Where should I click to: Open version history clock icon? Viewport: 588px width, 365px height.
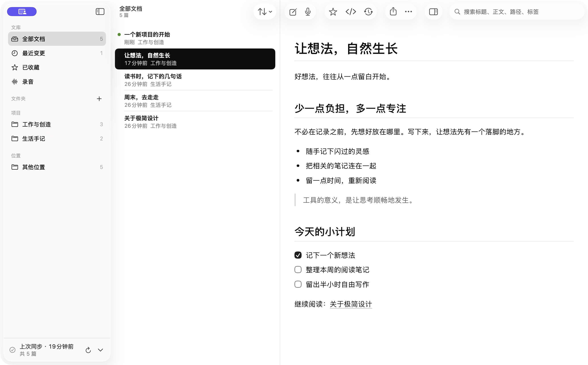pos(368,12)
